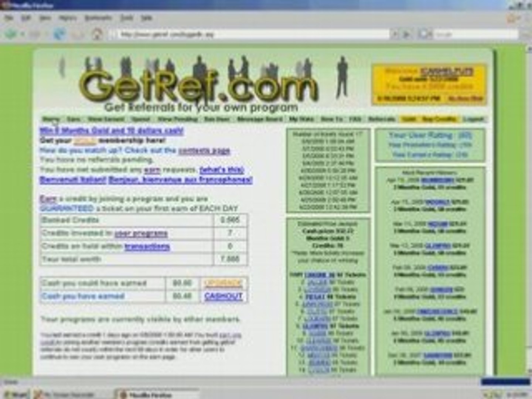Screen dimensions: 532x399
Task: Click the browser Forward arrow
Action: point(34,34)
